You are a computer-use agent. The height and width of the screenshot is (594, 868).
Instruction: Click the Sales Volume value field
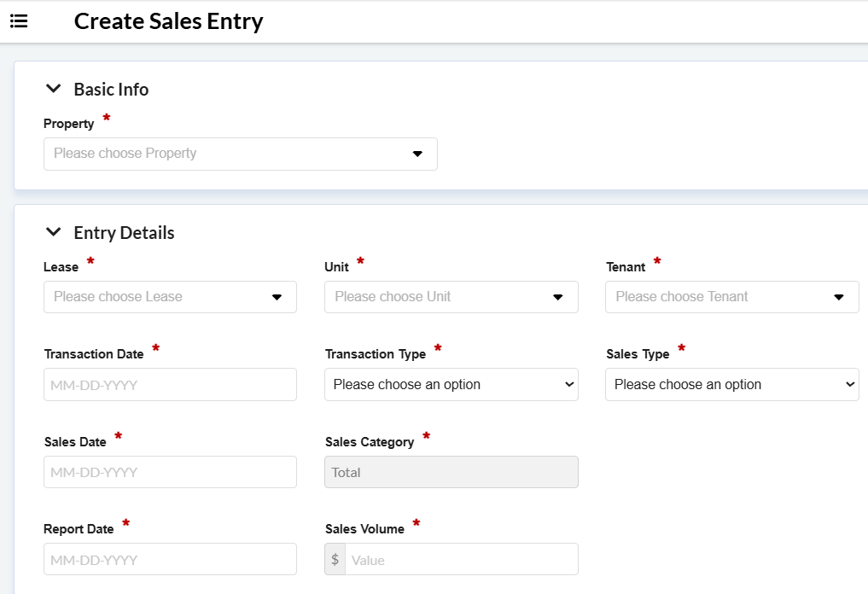(x=462, y=559)
